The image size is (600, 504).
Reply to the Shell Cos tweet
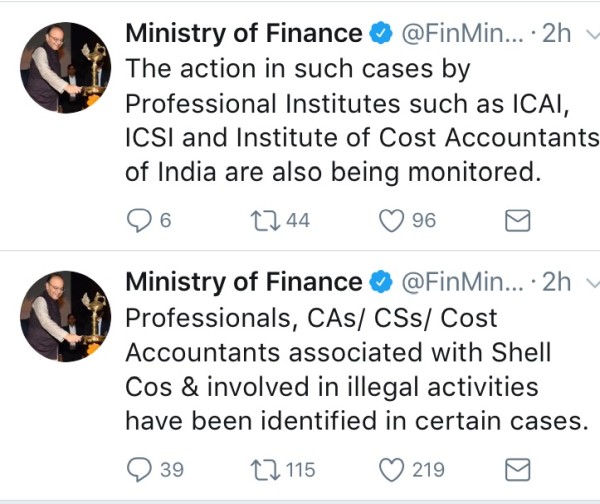[x=139, y=469]
